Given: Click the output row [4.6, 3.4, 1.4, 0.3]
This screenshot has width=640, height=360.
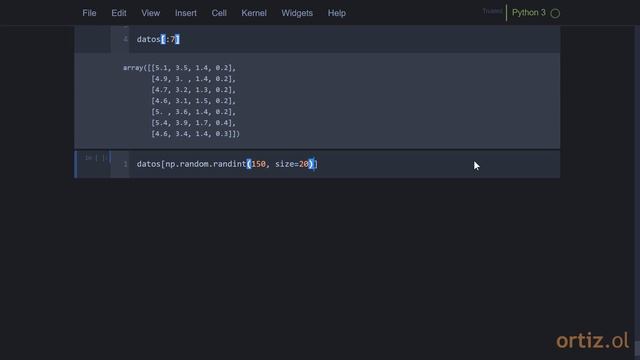Looking at the screenshot, I should click(x=196, y=133).
